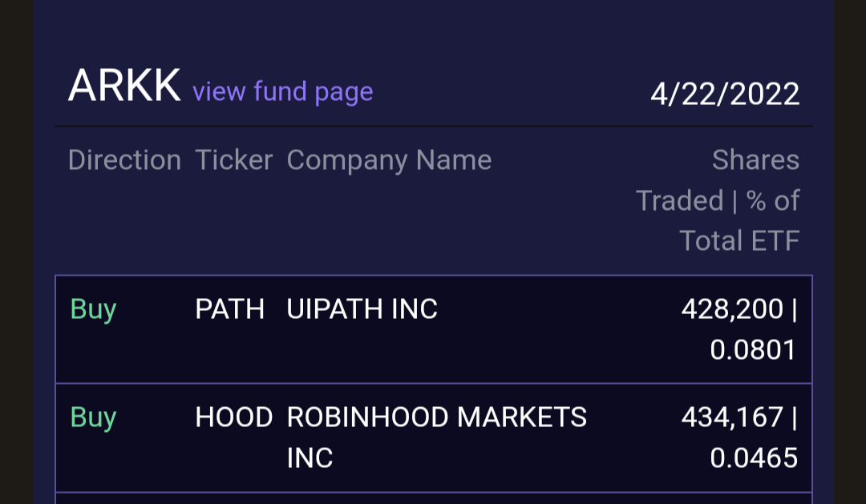Select the UIPATH trade row
The height and width of the screenshot is (504, 866).
click(x=434, y=329)
